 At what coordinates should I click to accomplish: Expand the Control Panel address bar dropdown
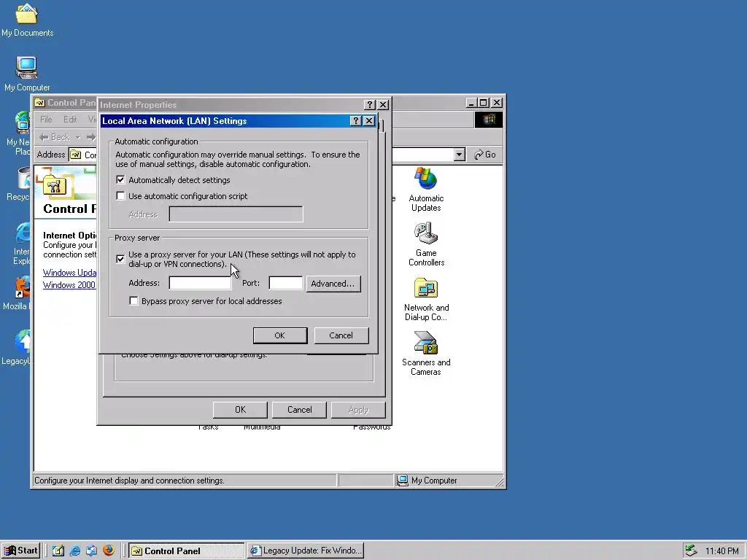460,155
